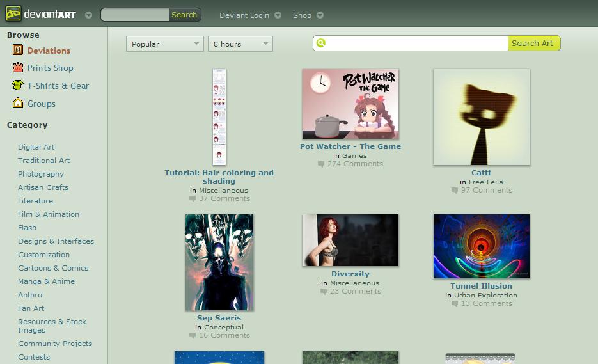Click the 97 Comments link
Screen dimensions: 598x364
pos(487,190)
